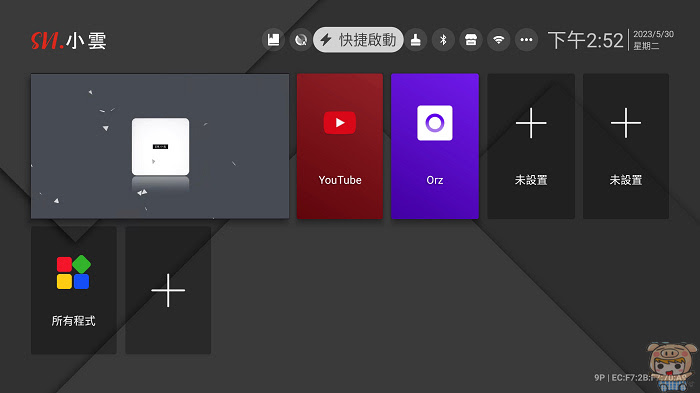Open the cleaner broom icon

pos(416,40)
